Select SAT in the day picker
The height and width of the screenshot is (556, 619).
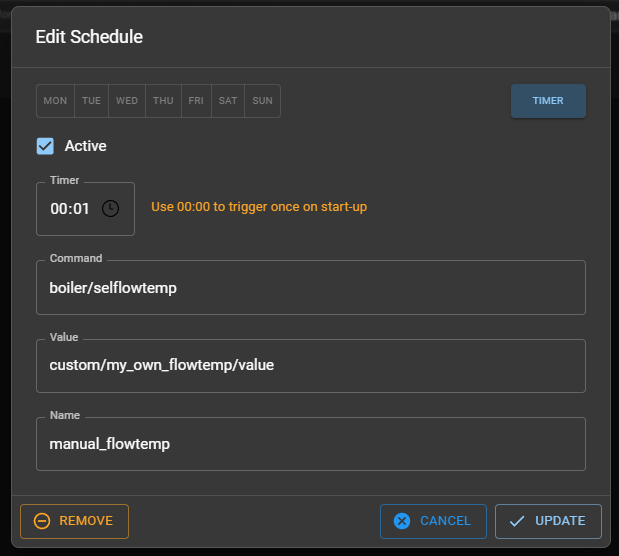pyautogui.click(x=228, y=101)
